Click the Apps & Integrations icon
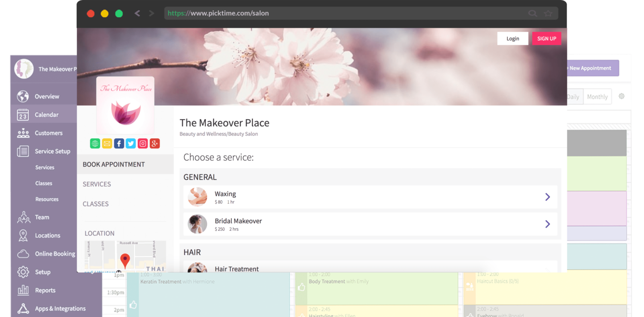The width and height of the screenshot is (644, 317). (x=23, y=308)
